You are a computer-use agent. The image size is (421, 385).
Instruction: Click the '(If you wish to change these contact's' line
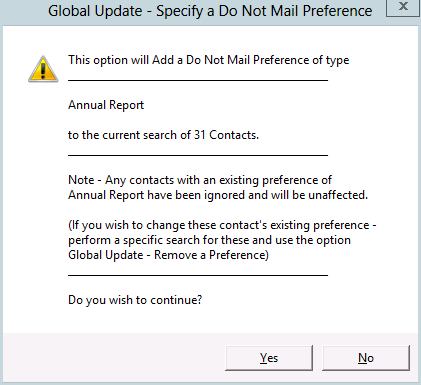pyautogui.click(x=222, y=225)
